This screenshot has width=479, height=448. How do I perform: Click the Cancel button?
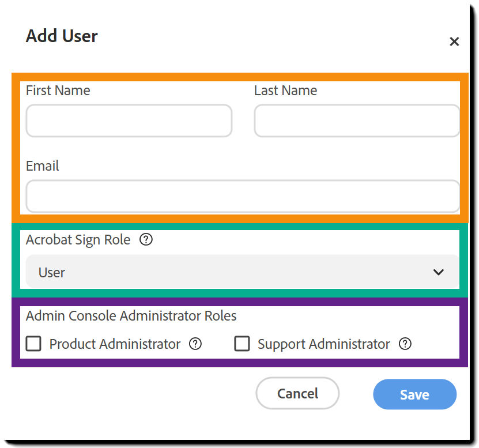click(x=297, y=393)
